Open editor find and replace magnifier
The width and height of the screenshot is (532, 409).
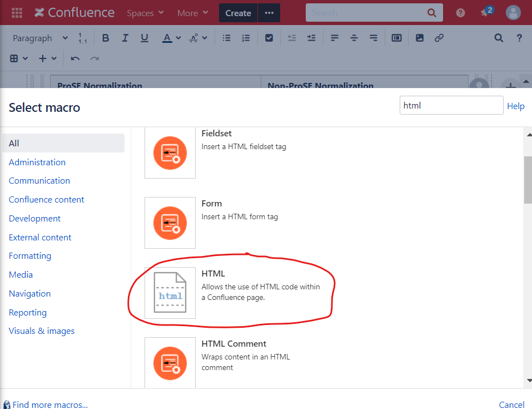click(499, 38)
